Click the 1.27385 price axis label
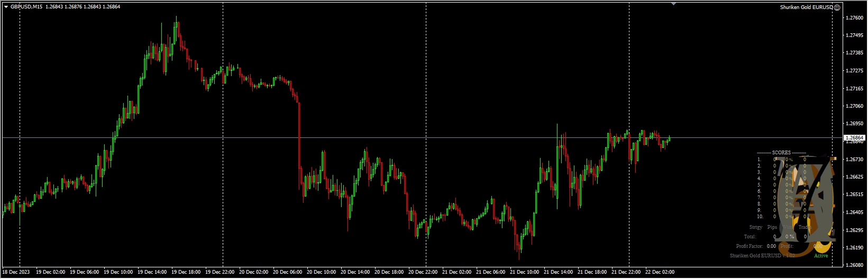The image size is (868, 279). (854, 53)
